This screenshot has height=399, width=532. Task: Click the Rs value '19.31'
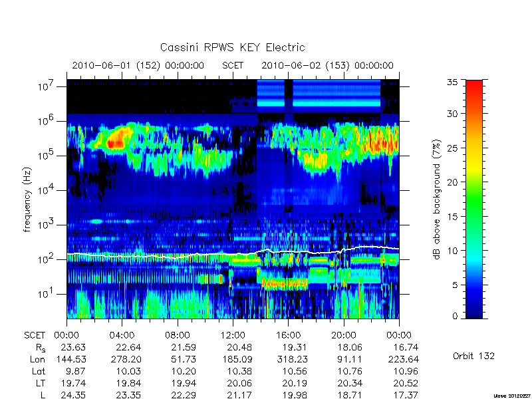(x=295, y=347)
